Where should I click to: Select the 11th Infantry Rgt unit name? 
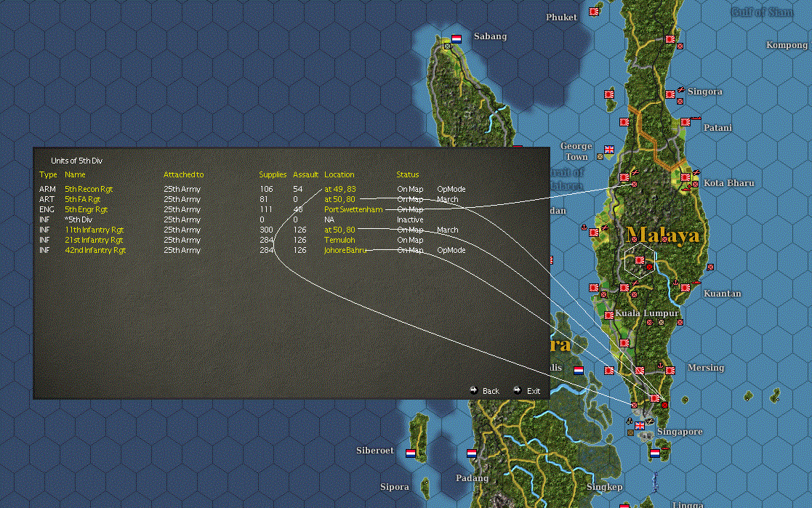[95, 230]
